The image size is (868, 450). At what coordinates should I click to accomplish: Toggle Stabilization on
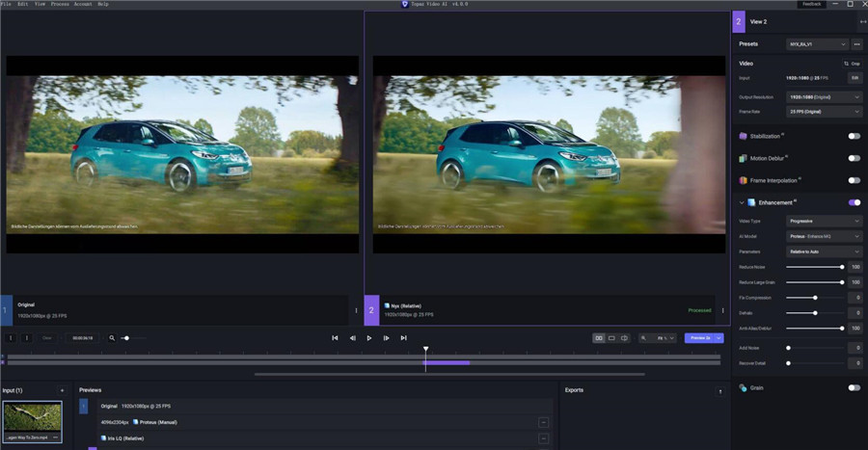pyautogui.click(x=854, y=136)
